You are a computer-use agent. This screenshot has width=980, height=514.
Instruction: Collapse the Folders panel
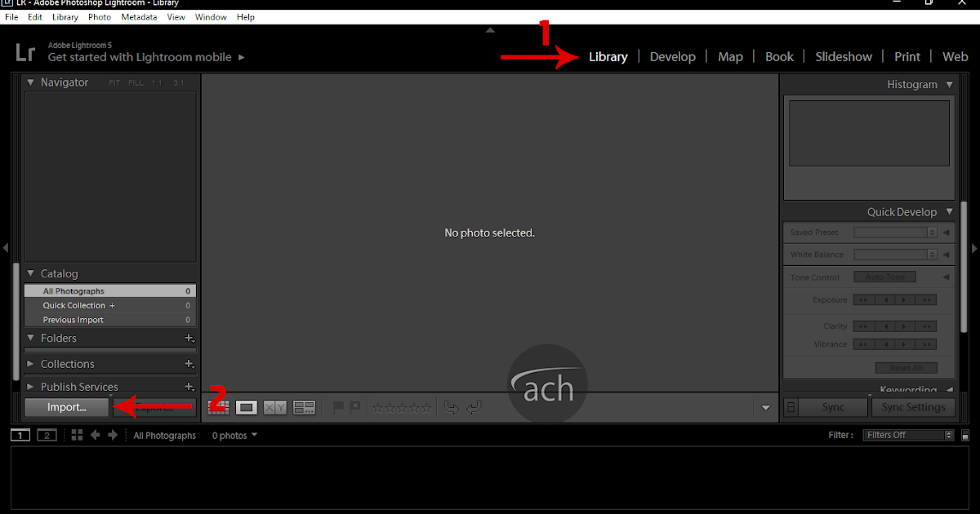(x=31, y=338)
